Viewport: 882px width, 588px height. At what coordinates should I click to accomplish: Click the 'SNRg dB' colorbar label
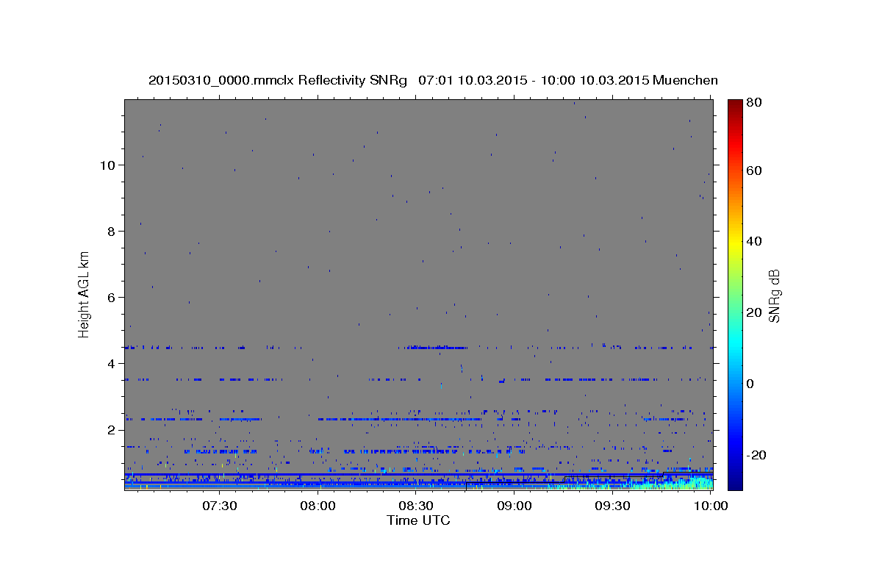pos(774,296)
